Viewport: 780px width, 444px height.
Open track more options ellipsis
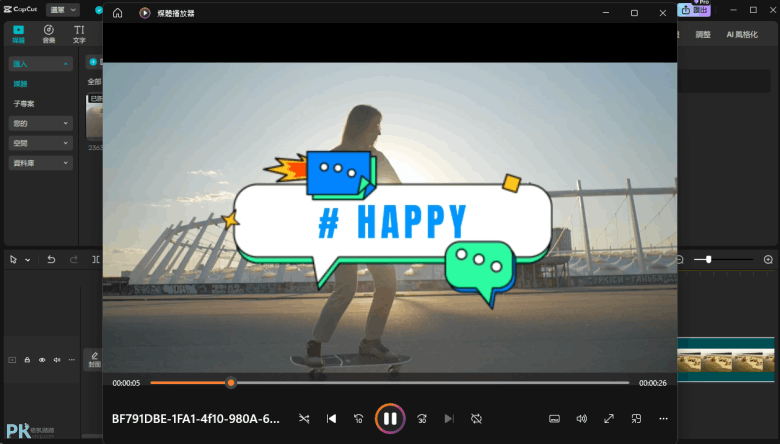(x=72, y=360)
